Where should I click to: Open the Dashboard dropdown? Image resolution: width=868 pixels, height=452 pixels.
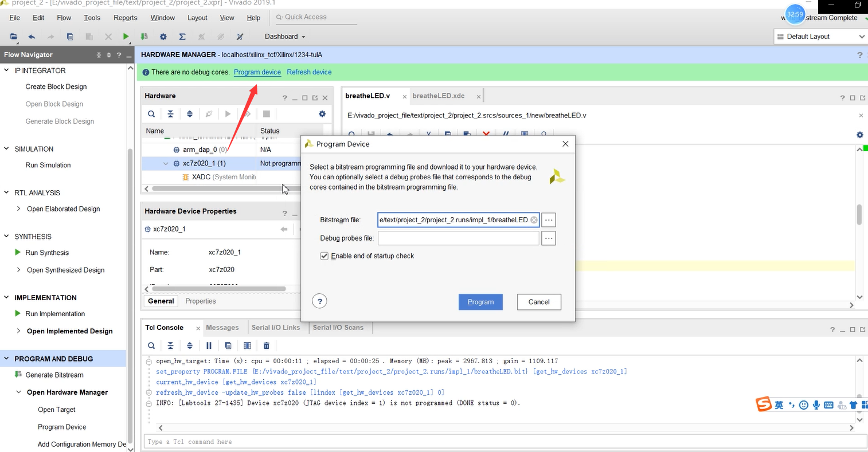(x=285, y=37)
